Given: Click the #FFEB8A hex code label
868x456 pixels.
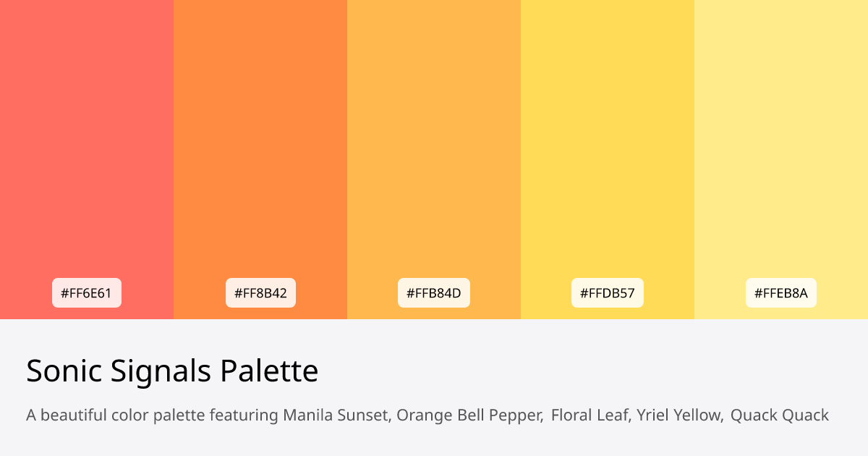Looking at the screenshot, I should pos(781,293).
